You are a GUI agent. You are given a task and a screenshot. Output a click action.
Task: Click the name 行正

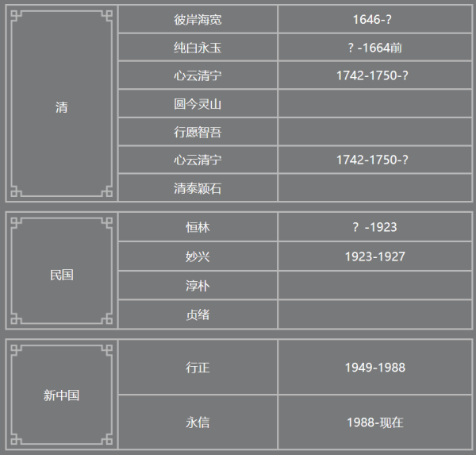(198, 368)
